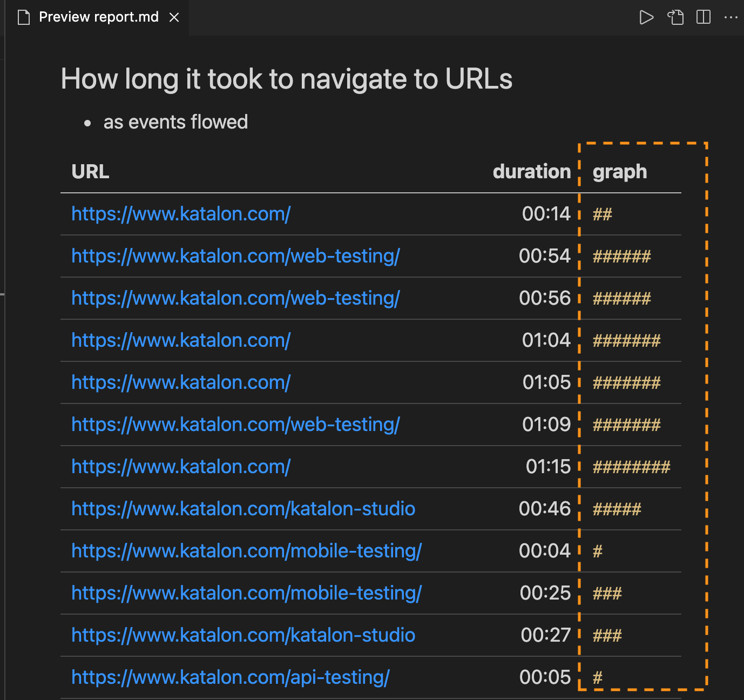Click the api-testing link at the bottom

pyautogui.click(x=230, y=677)
